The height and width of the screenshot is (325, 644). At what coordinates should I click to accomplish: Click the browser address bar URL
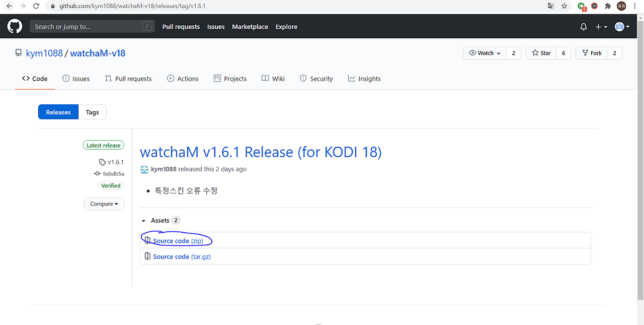[x=132, y=6]
